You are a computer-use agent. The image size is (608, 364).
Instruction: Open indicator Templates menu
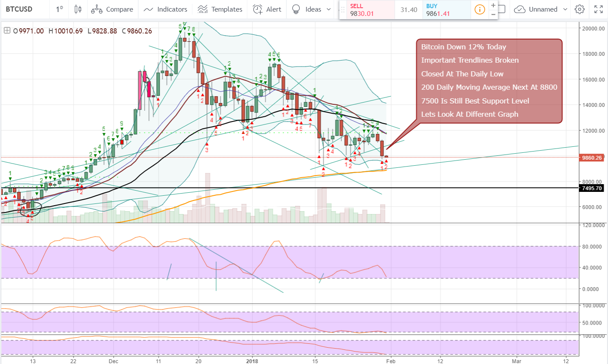click(220, 9)
